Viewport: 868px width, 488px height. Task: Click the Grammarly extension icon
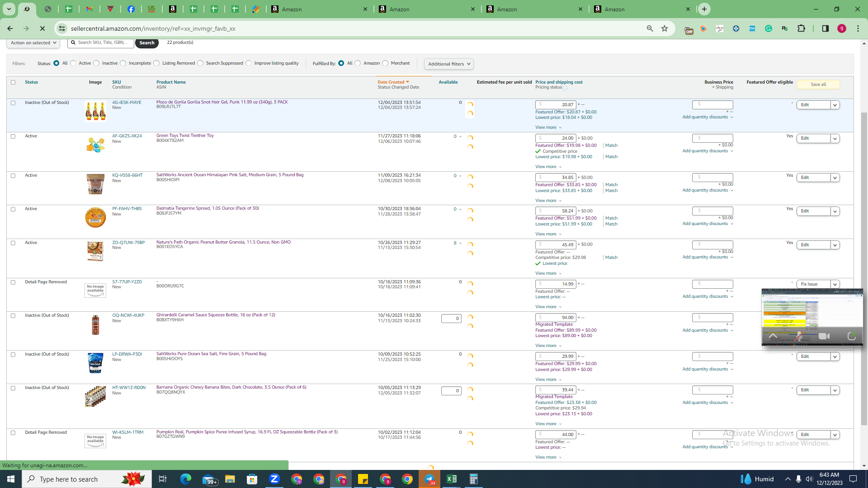[769, 28]
